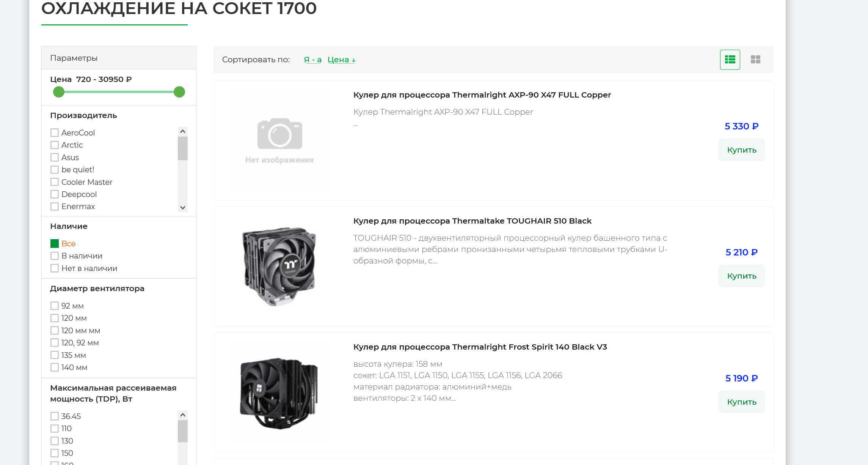Open Thermaltake TOUGHAIR 510 product image

point(279,266)
